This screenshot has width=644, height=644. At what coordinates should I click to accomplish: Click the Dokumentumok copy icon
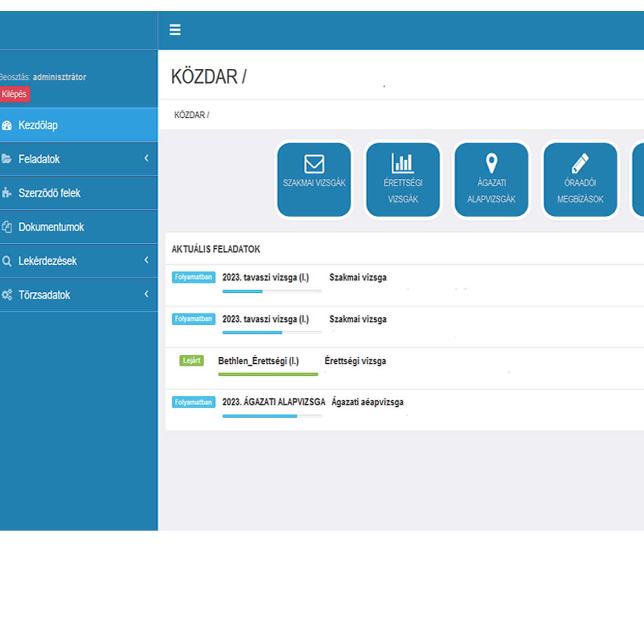7,227
